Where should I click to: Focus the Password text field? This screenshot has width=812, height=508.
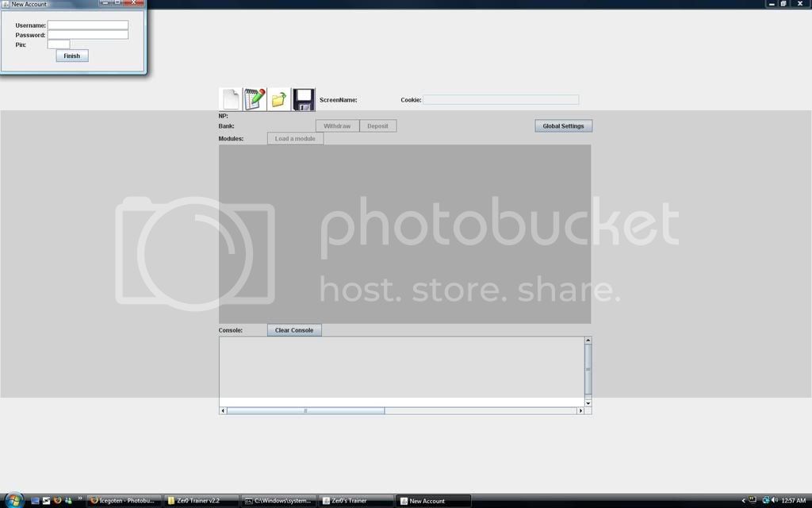[x=87, y=35]
